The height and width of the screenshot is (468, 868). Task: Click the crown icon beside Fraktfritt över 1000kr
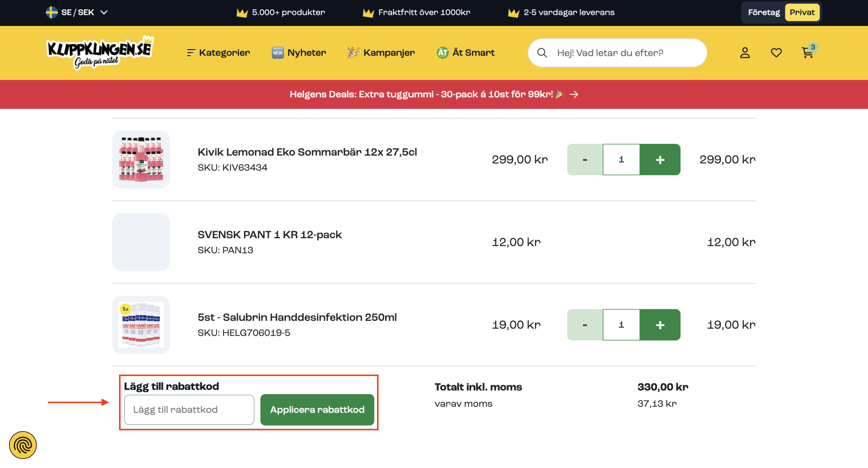(368, 13)
